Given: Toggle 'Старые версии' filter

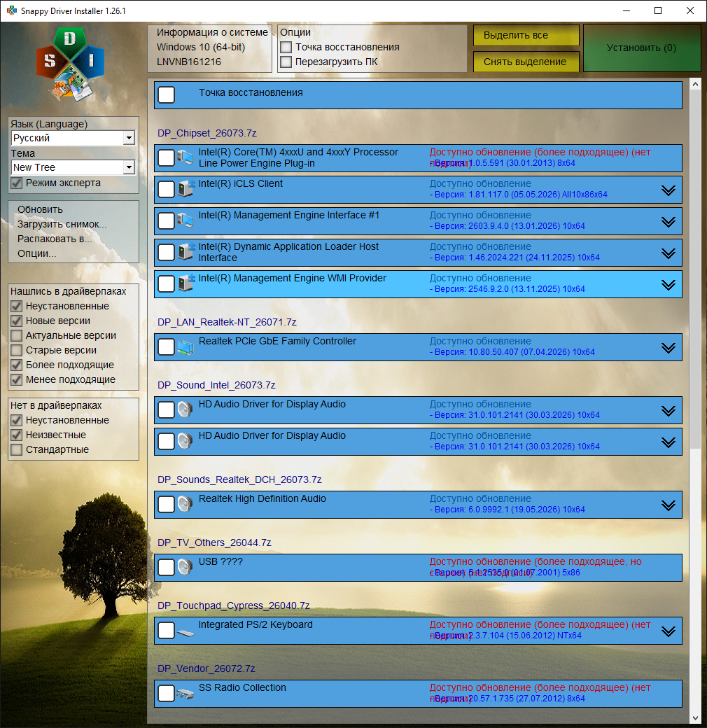Looking at the screenshot, I should click(17, 350).
